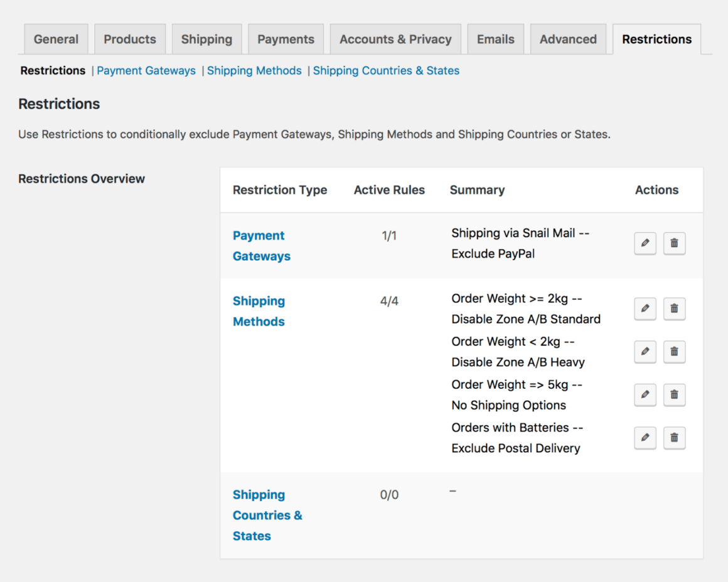Open the Payment Gateways section link
This screenshot has width=728, height=582.
[x=146, y=70]
